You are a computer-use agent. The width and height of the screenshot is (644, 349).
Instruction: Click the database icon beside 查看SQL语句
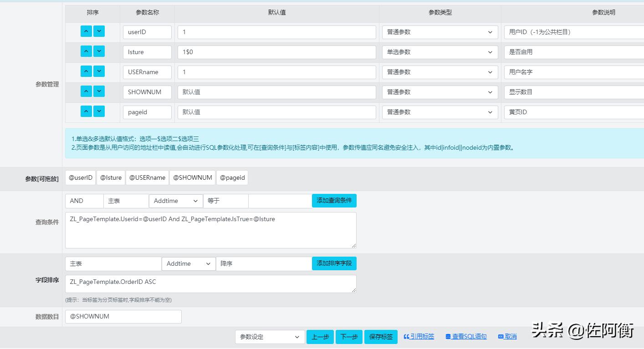tap(449, 336)
